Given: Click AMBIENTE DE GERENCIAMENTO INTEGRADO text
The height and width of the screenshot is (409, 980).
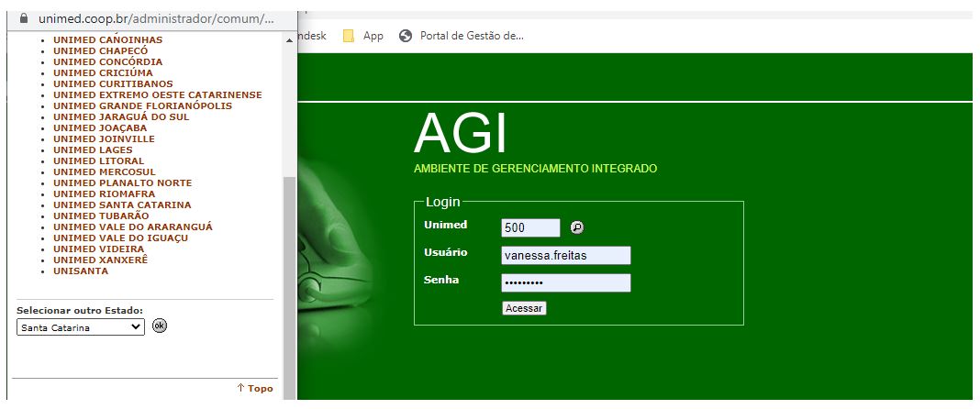Looking at the screenshot, I should point(536,169).
